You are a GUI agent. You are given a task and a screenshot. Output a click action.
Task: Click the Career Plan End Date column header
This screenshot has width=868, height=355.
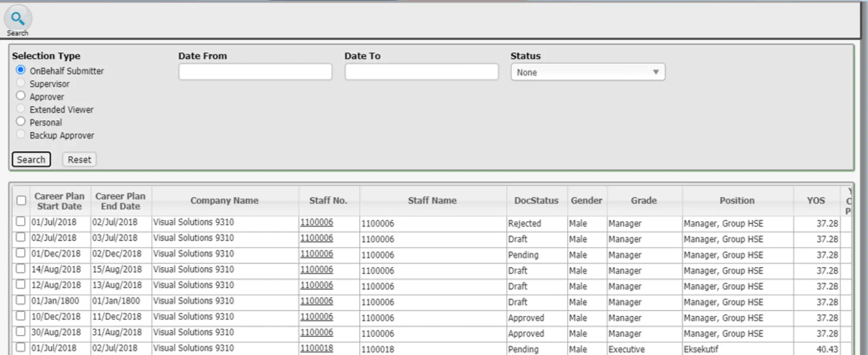click(121, 201)
